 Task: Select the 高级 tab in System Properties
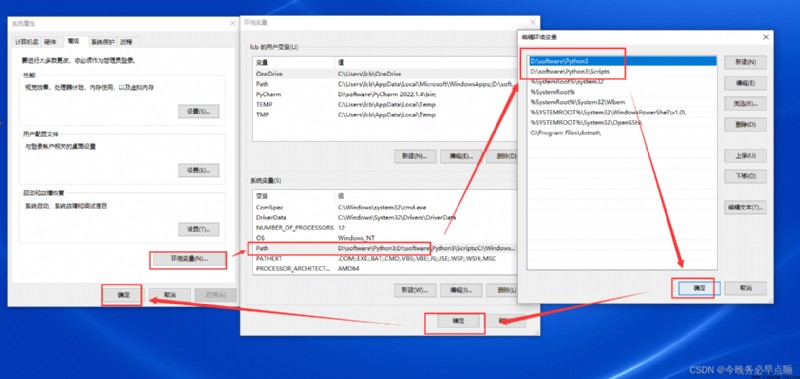tap(74, 41)
